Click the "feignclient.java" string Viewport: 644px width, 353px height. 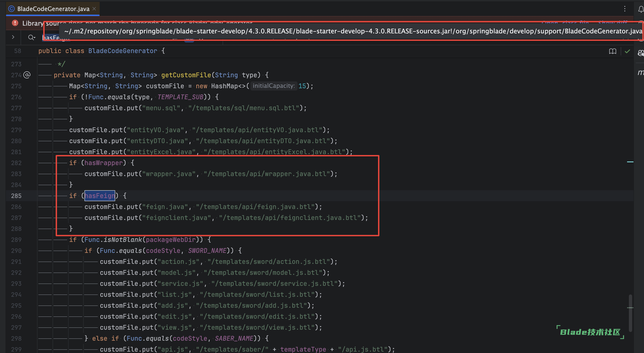(x=176, y=218)
